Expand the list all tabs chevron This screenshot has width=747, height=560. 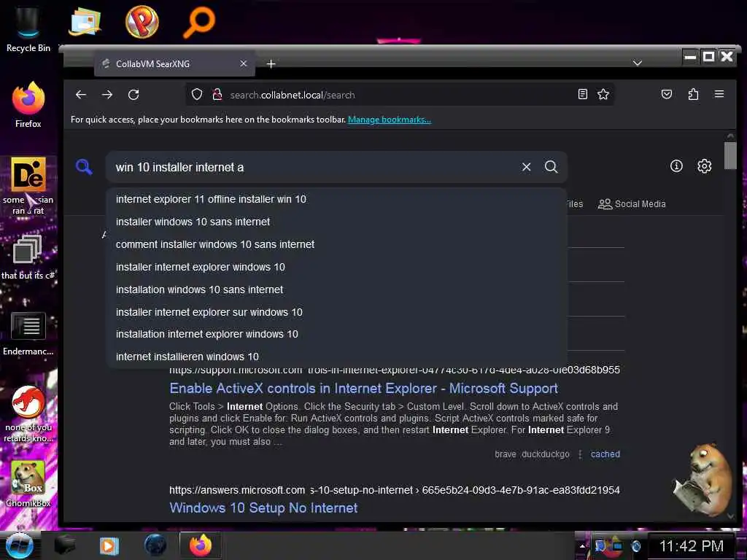[638, 63]
